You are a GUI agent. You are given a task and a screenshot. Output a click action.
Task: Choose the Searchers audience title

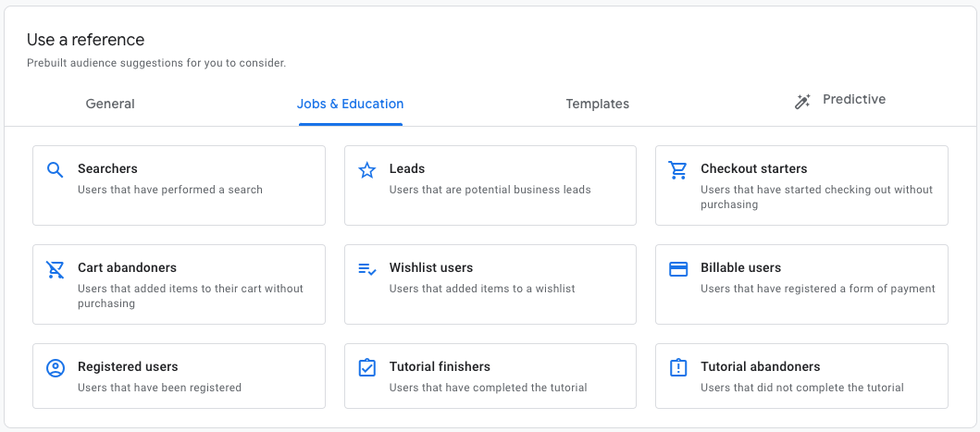[x=107, y=168]
